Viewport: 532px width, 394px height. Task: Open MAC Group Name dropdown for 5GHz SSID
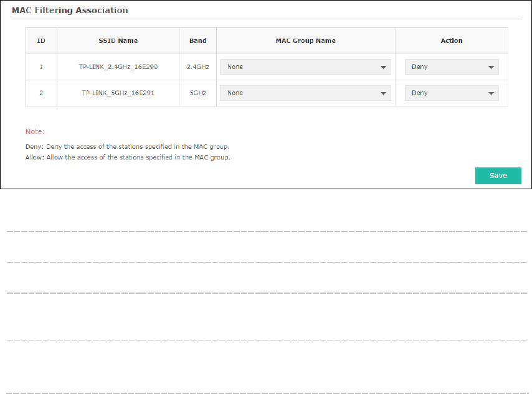click(305, 93)
